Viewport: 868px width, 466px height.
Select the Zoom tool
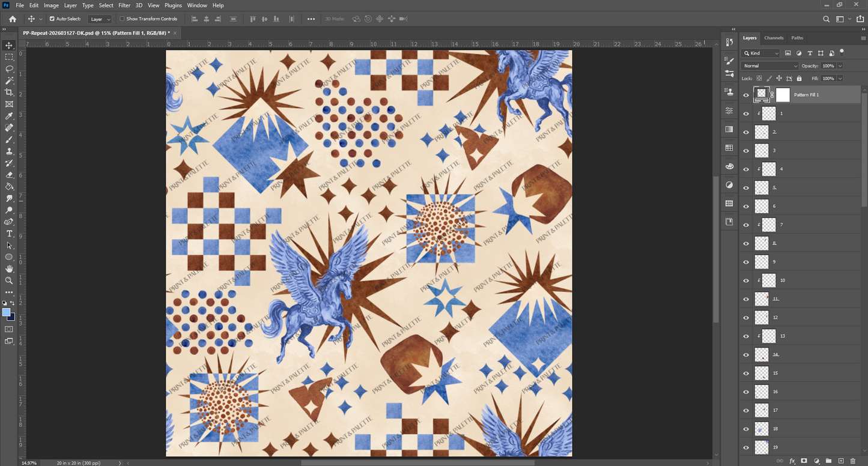coord(9,280)
